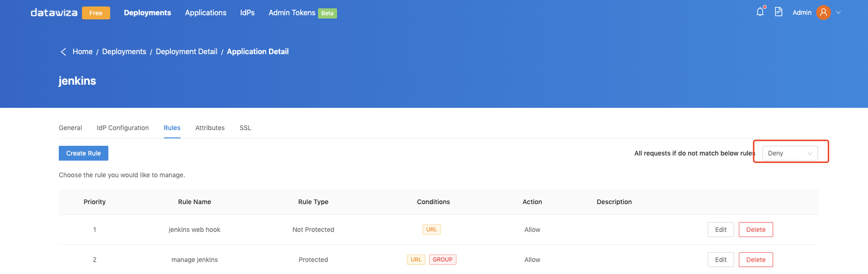Open the documentation page icon

pyautogui.click(x=779, y=12)
